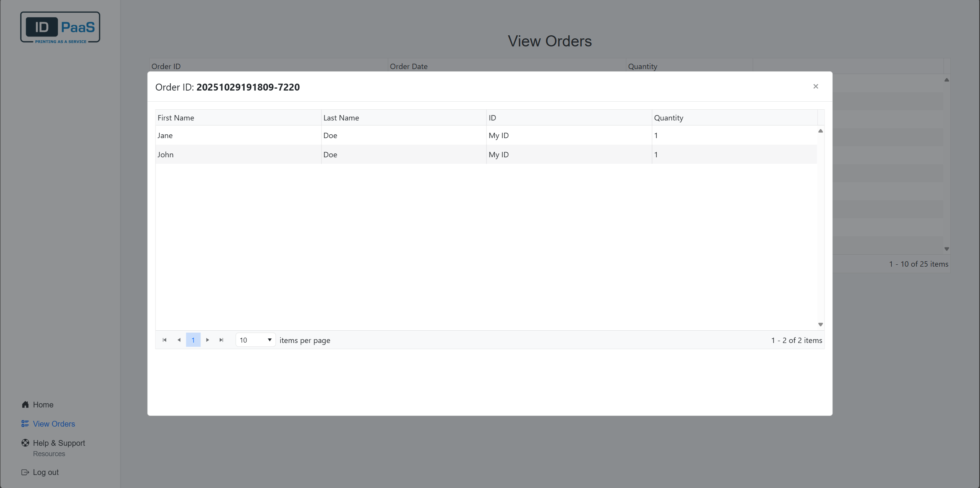
Task: Go back using the previous page arrow
Action: pyautogui.click(x=179, y=340)
